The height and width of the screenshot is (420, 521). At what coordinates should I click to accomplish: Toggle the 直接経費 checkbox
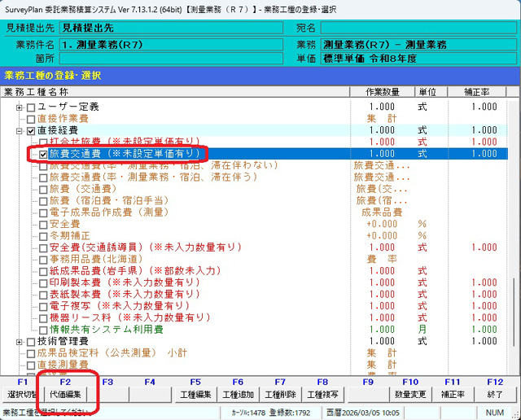(31, 130)
